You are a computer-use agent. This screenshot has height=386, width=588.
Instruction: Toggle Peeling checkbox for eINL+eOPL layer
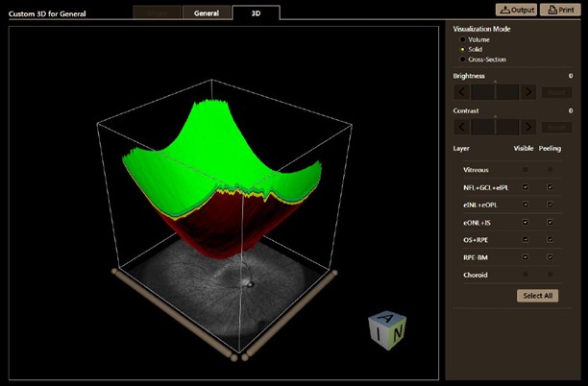coord(550,205)
